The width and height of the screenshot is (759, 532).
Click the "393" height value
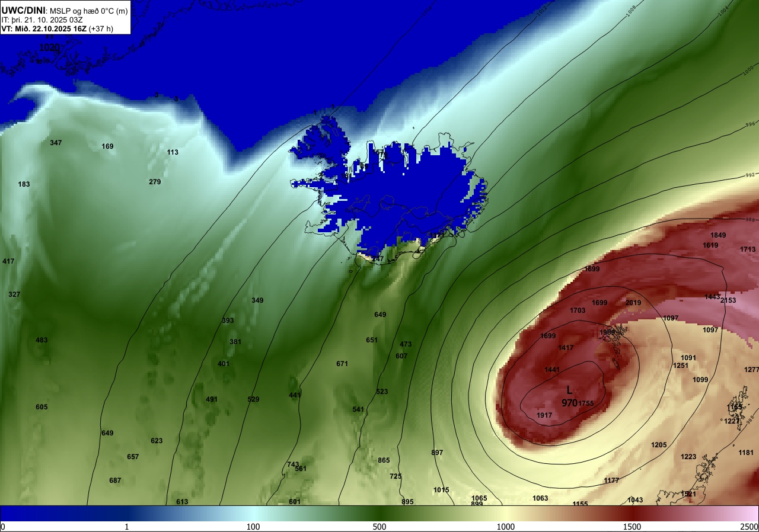point(228,321)
